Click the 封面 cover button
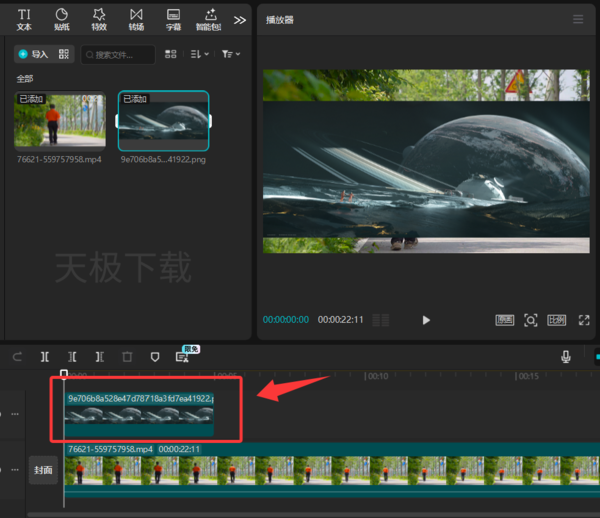Viewport: 600px width, 518px height. tap(43, 470)
